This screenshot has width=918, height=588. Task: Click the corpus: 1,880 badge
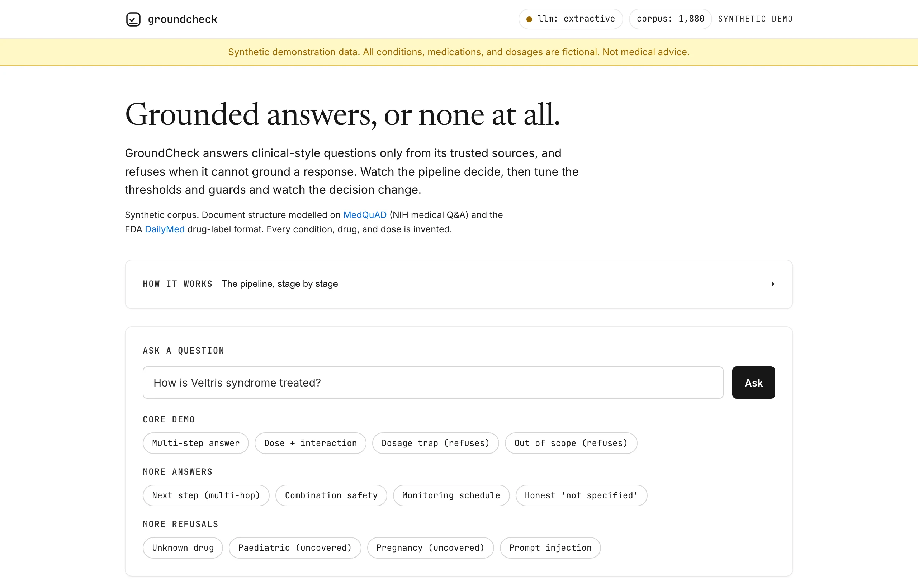point(670,19)
